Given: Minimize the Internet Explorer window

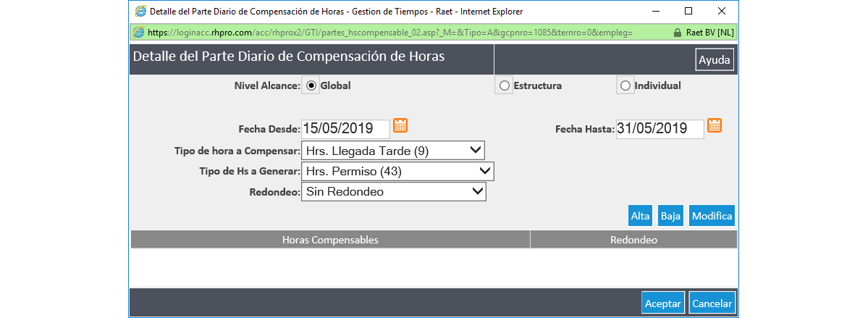Looking at the screenshot, I should [655, 11].
